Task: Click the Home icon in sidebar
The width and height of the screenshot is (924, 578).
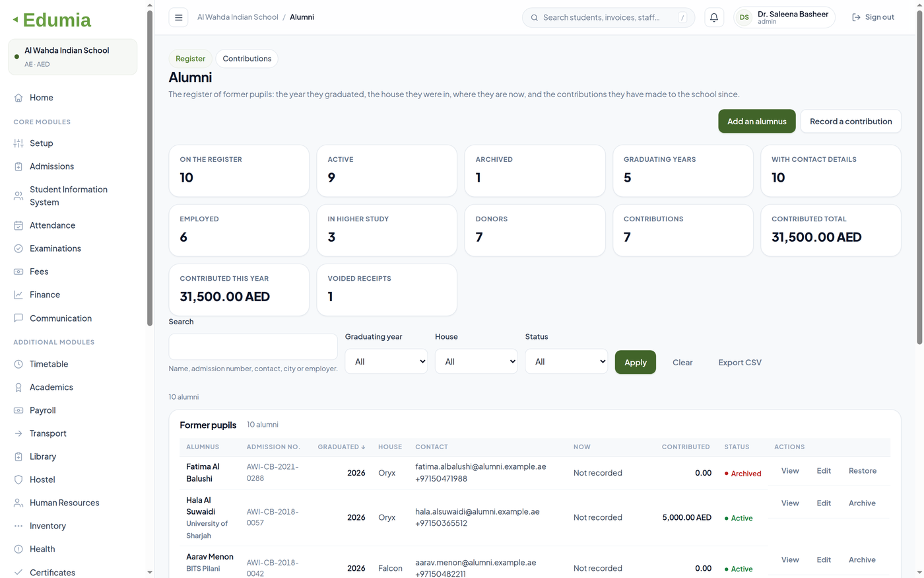Action: point(18,98)
